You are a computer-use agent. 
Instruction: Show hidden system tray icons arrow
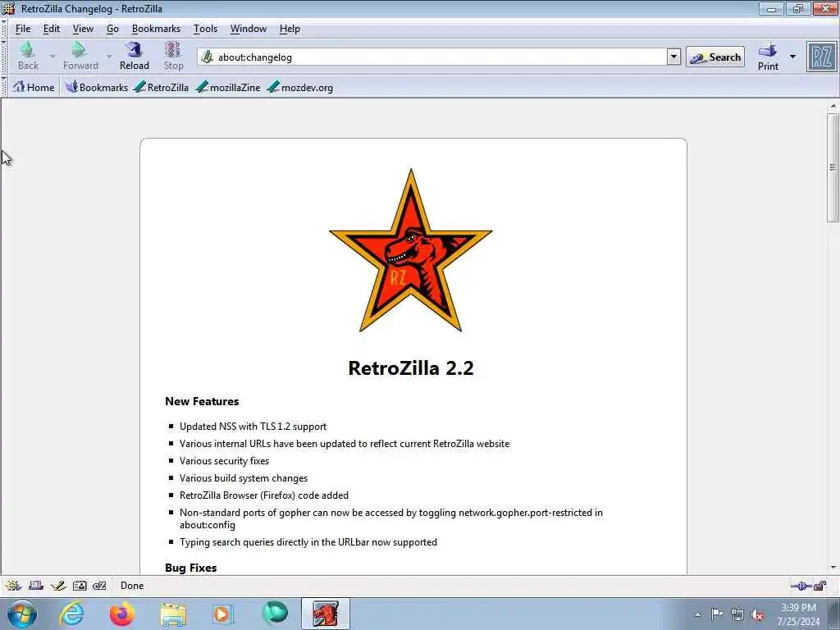click(x=697, y=614)
